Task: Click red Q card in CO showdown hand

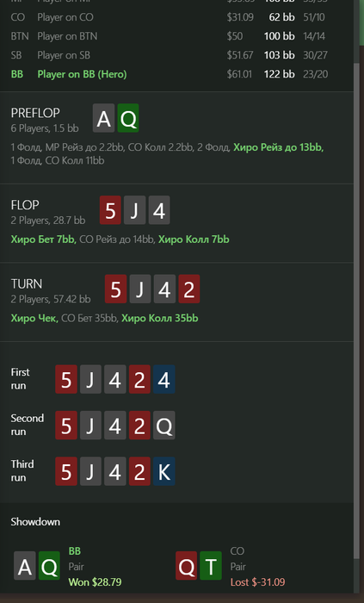Action: (186, 566)
